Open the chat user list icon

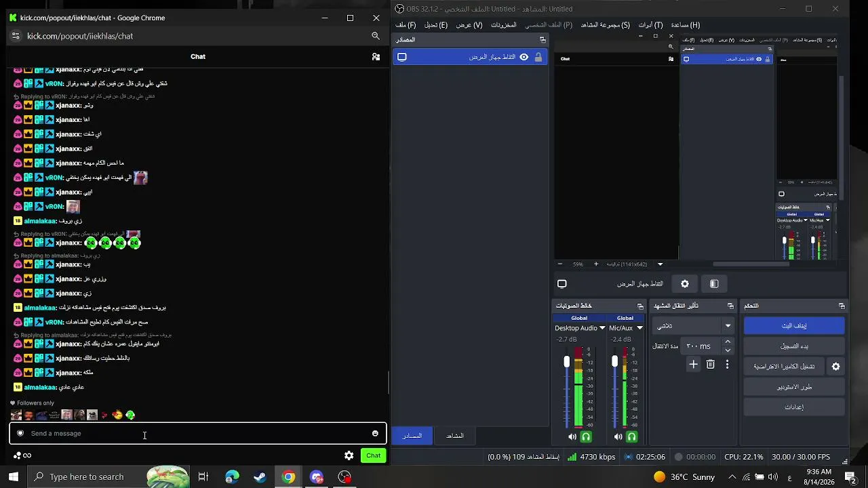pyautogui.click(x=376, y=57)
